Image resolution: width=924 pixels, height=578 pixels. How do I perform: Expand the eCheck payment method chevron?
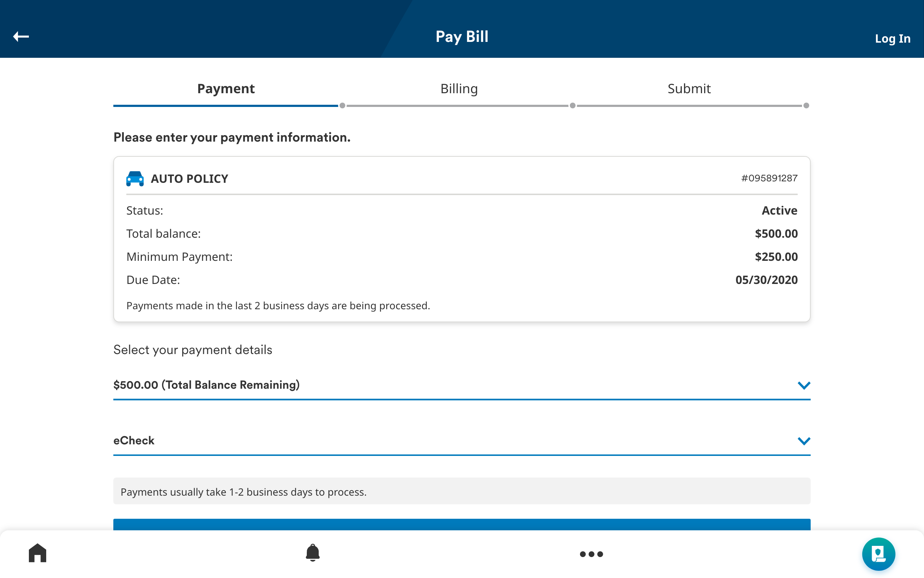804,441
